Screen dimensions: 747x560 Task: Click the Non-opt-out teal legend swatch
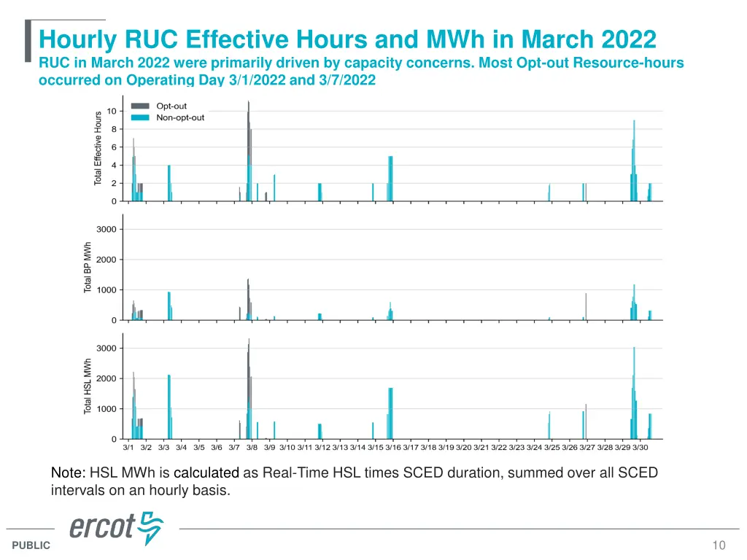[140, 117]
